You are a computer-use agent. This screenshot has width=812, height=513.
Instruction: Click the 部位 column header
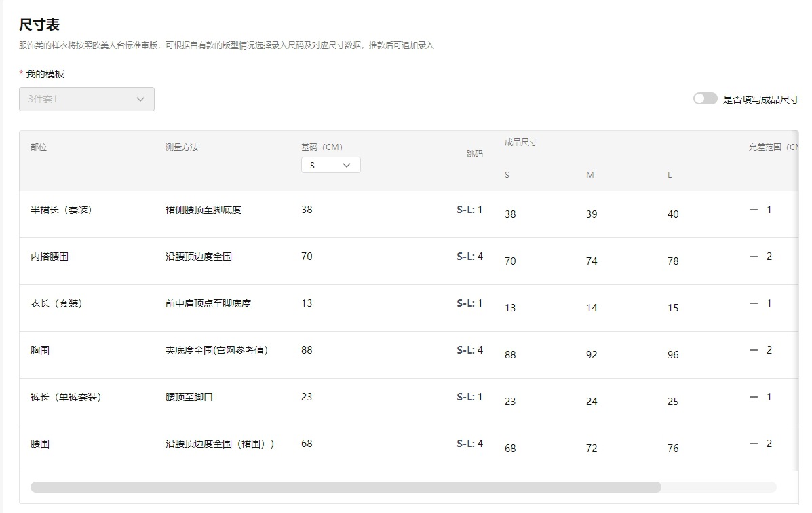pyautogui.click(x=39, y=147)
